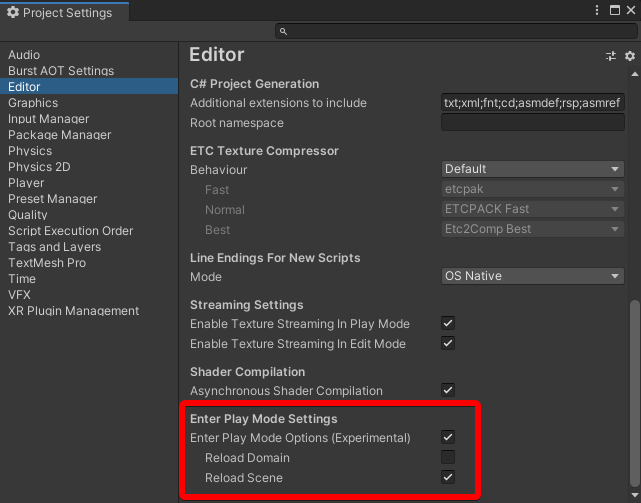Click the vertical scrollbar thumb
The height and width of the screenshot is (503, 641).
point(633,395)
